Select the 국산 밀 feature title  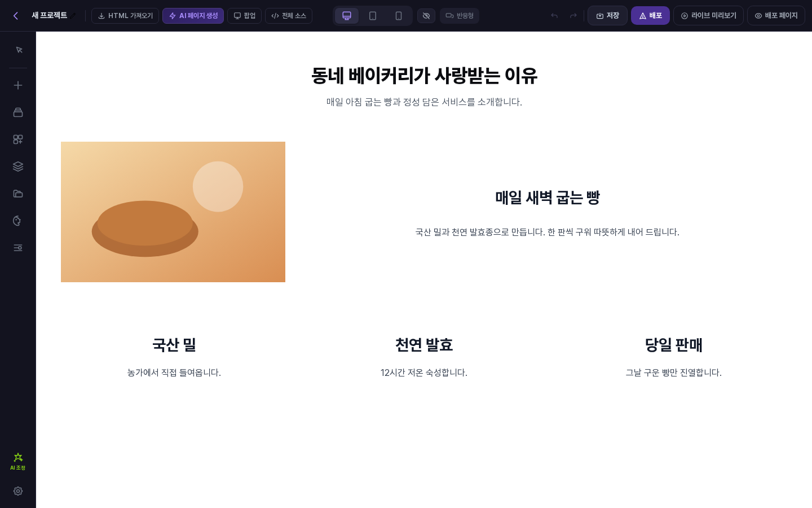(174, 345)
